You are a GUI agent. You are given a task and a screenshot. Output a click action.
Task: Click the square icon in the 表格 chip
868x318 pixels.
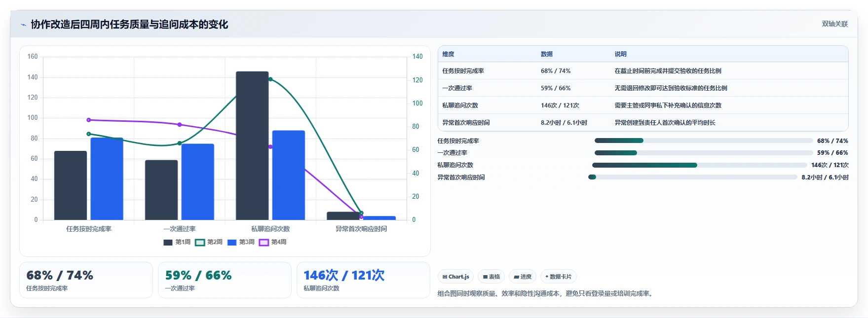[x=485, y=277]
